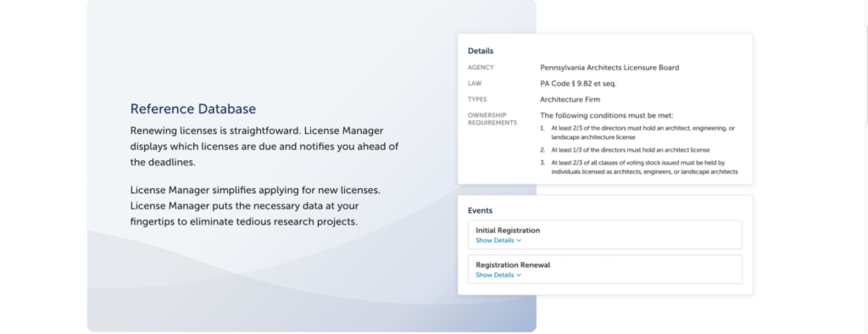Expand Show Details under Registration Renewal
Image resolution: width=868 pixels, height=334 pixels.
pyautogui.click(x=498, y=276)
